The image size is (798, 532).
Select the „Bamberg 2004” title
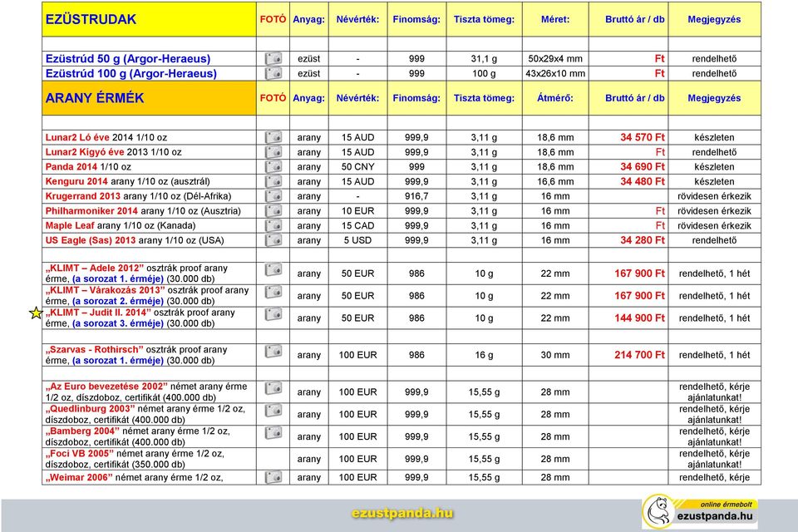82,431
